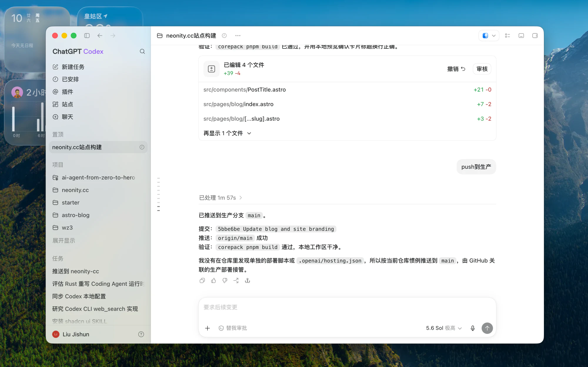Open the starter project folder
This screenshot has width=588, height=367.
tap(98, 203)
